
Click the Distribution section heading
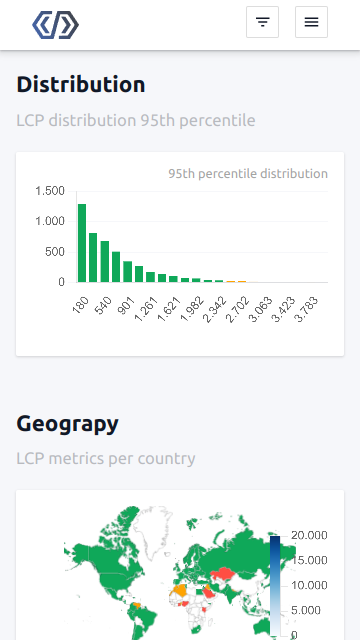[x=81, y=84]
